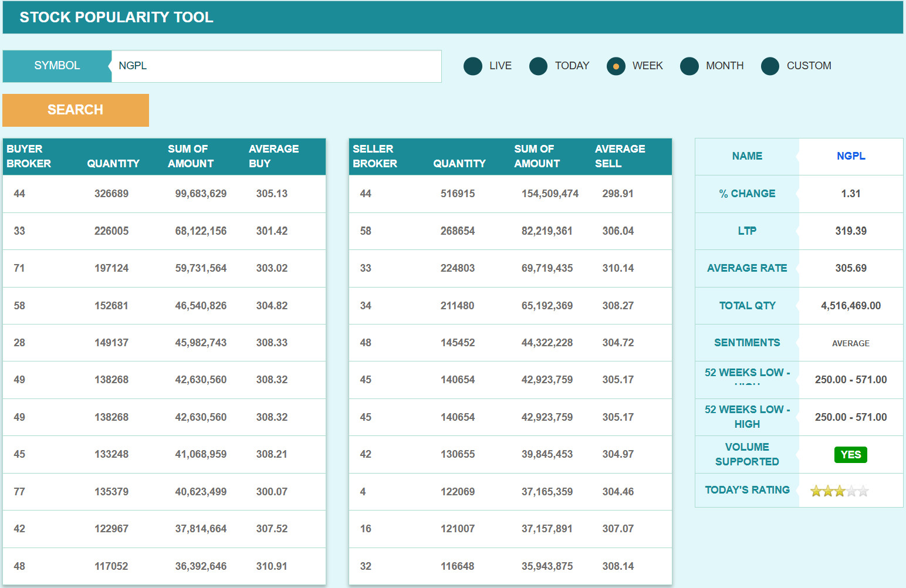Sort by BUYER BROKER column header
The width and height of the screenshot is (906, 588).
click(29, 156)
